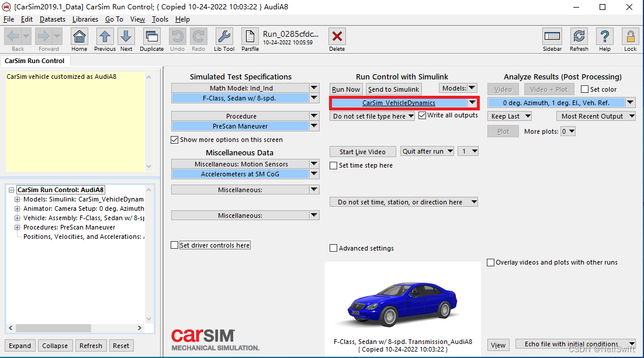Click the Expand tree button

(x=20, y=346)
